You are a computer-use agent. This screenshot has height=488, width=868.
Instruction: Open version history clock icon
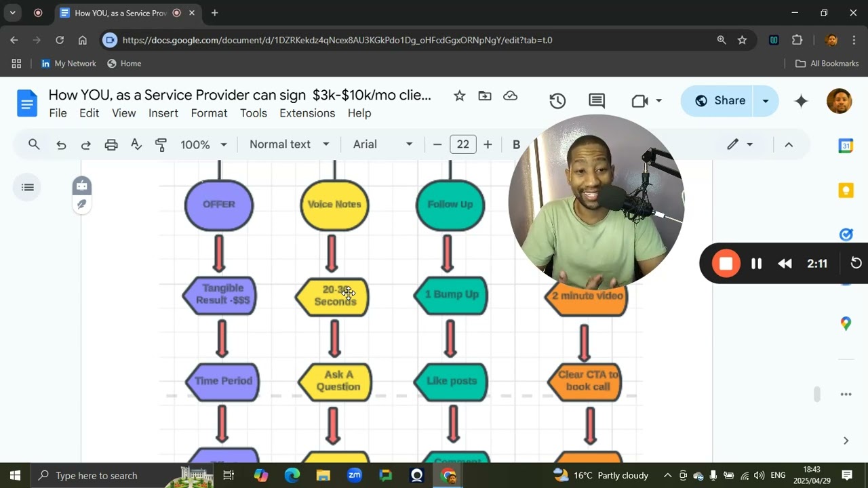coord(557,101)
